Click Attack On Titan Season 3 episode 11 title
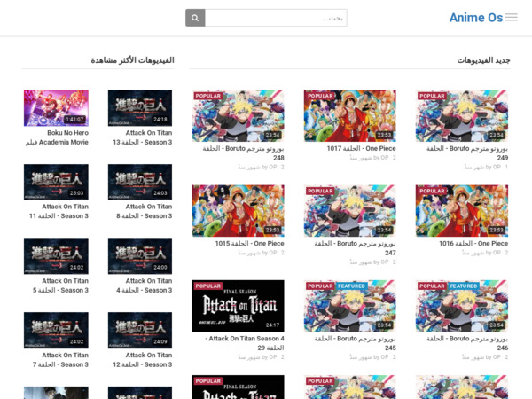This screenshot has height=399, width=532. (59, 211)
